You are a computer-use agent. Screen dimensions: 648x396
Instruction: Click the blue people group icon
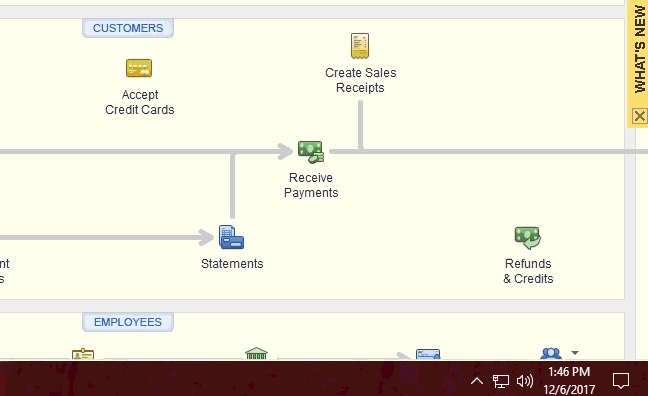pos(551,353)
